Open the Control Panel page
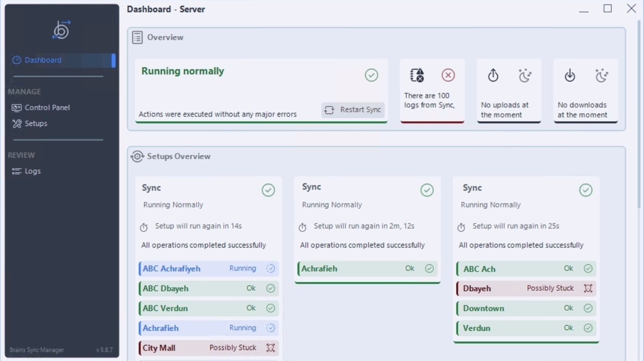Screen dimensions: 644x361 [x=47, y=108]
